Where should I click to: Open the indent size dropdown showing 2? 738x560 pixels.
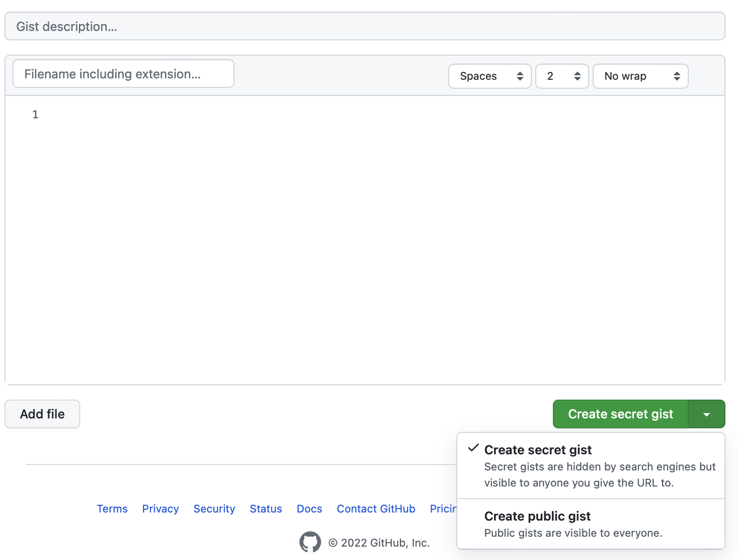[x=562, y=76]
